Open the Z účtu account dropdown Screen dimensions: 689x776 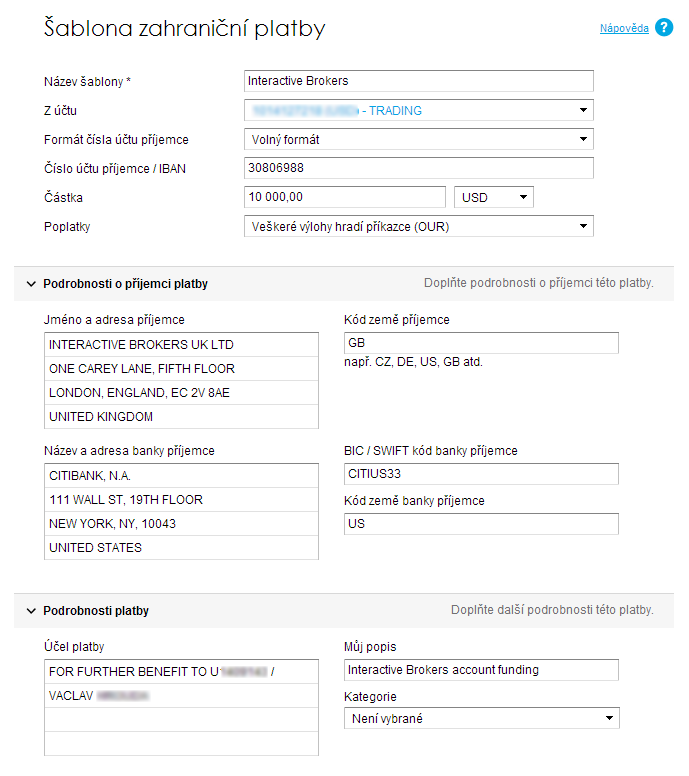[x=418, y=111]
